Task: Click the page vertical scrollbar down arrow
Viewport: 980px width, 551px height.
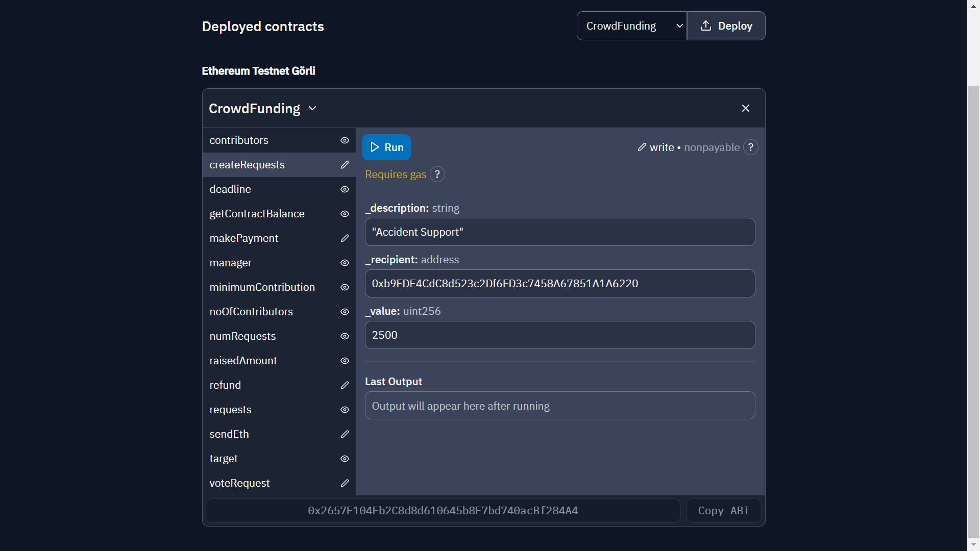Action: 973,544
